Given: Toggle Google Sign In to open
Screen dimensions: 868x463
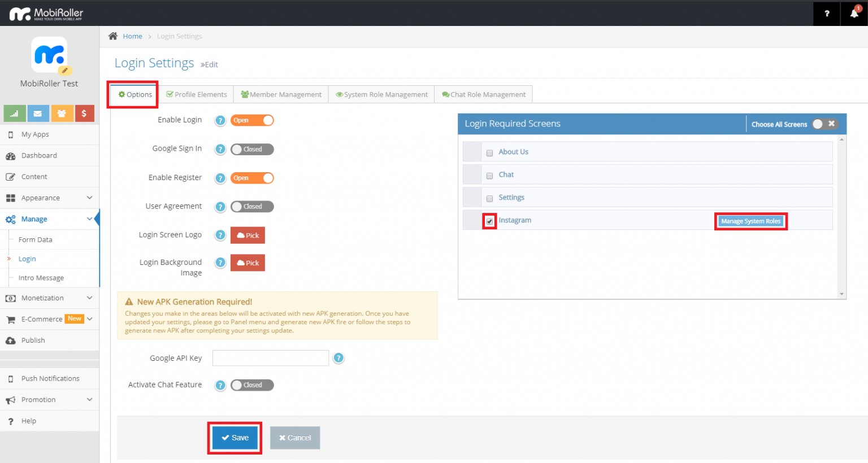Looking at the screenshot, I should 252,149.
